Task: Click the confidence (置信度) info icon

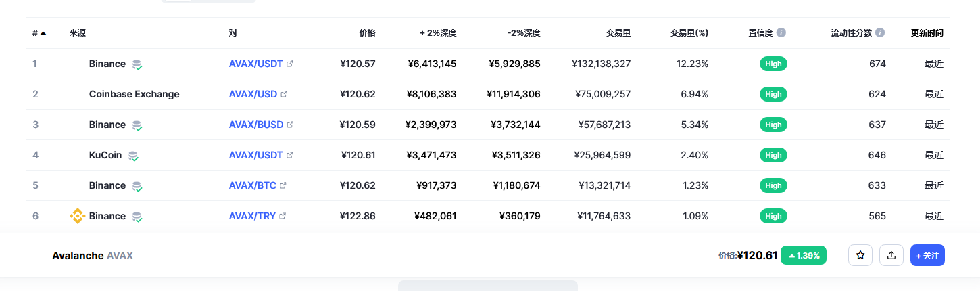Action: tap(781, 32)
